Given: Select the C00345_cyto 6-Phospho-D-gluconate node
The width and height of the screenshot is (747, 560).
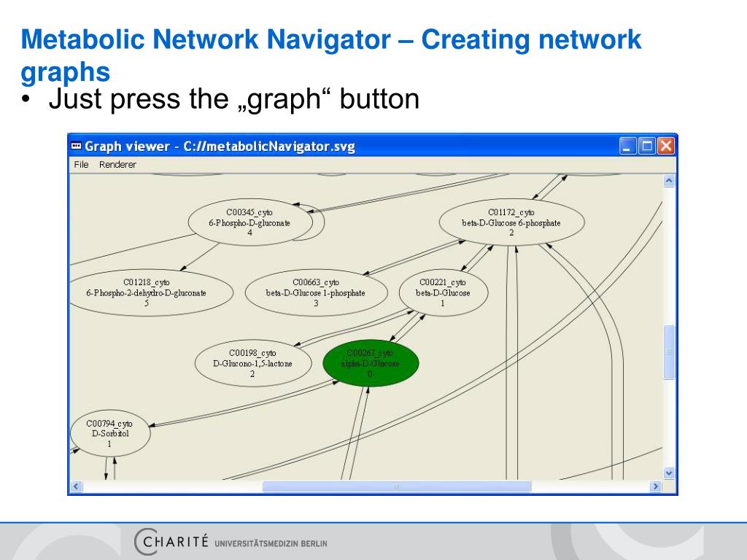Looking at the screenshot, I should pos(250,222).
